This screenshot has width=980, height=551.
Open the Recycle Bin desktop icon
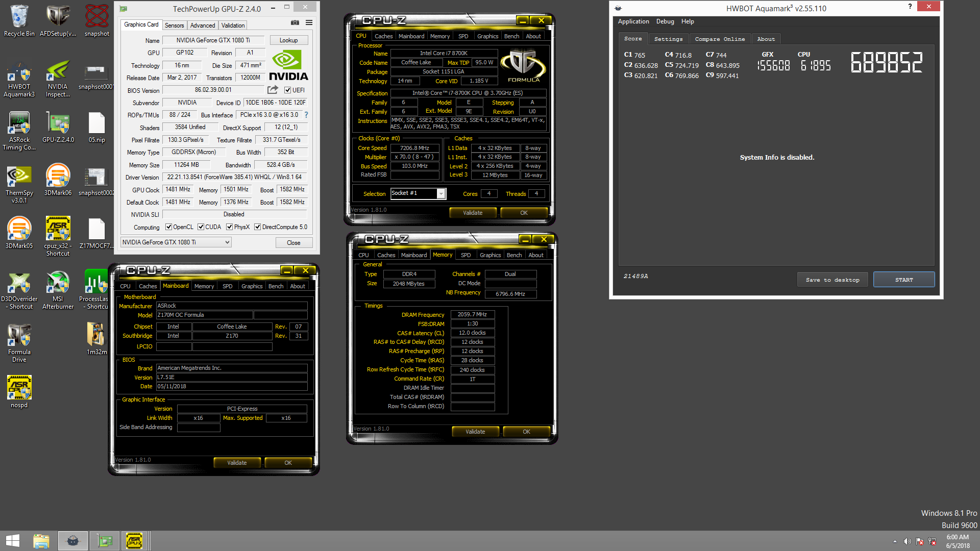click(19, 20)
